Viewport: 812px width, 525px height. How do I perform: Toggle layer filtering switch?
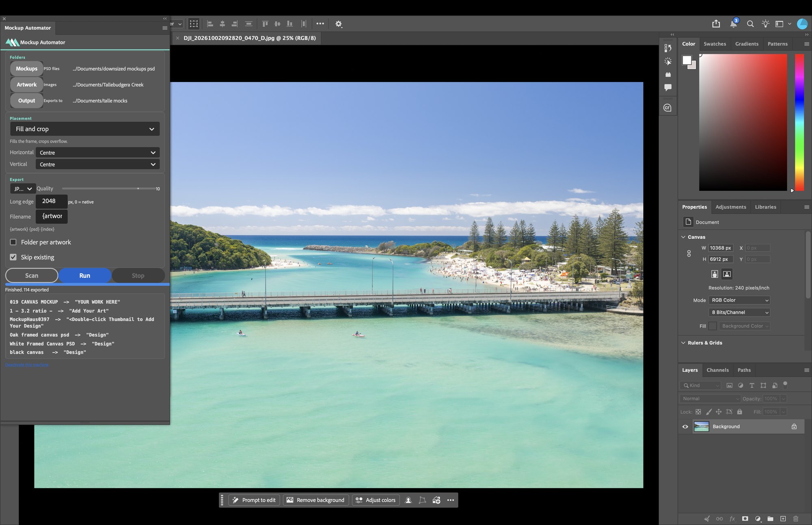pyautogui.click(x=785, y=385)
